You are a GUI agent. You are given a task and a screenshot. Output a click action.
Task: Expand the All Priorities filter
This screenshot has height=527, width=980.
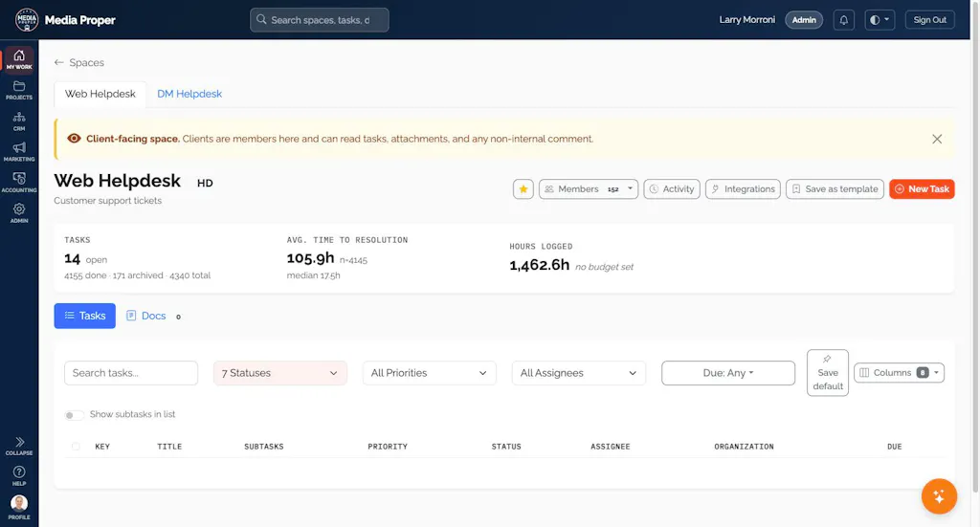[x=430, y=373]
